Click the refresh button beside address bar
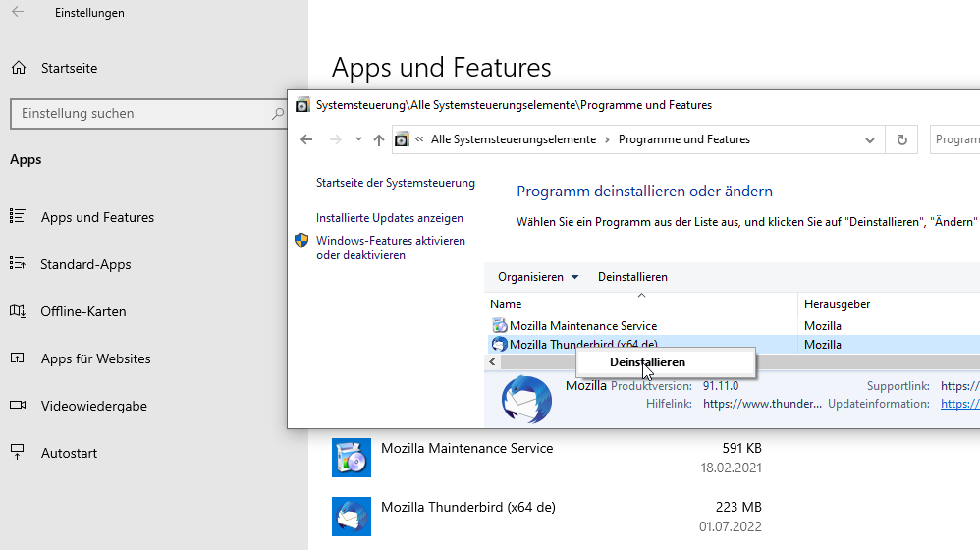The height and width of the screenshot is (550, 980). [901, 139]
